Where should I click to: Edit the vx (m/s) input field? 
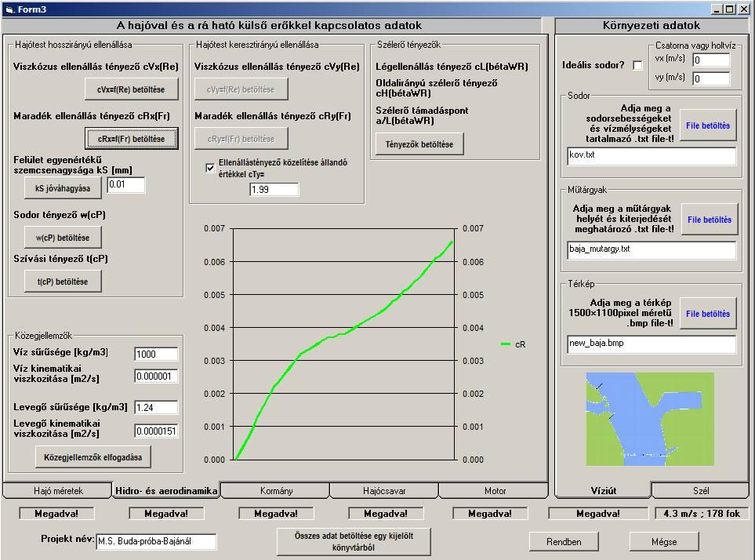click(x=711, y=60)
